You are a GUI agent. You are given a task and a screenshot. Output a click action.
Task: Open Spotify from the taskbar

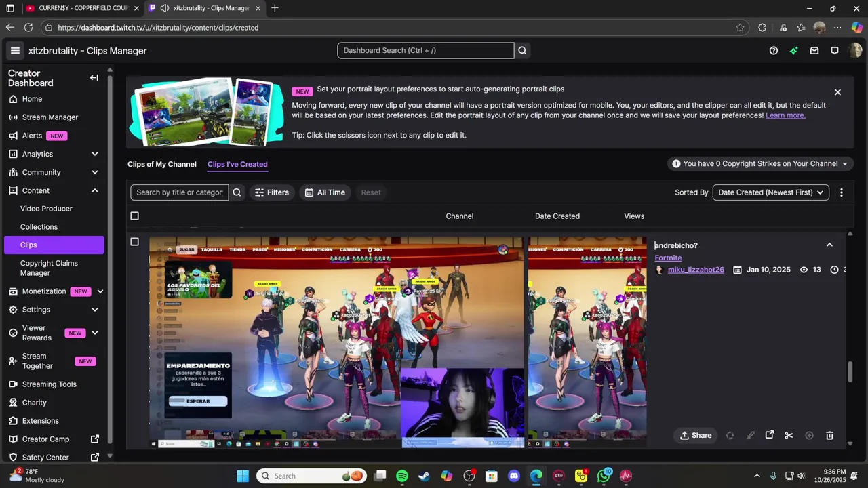402,476
